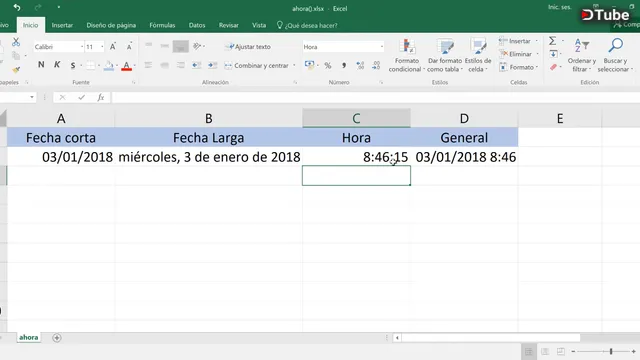
Task: Apply fill color bucket
Action: 109,65
